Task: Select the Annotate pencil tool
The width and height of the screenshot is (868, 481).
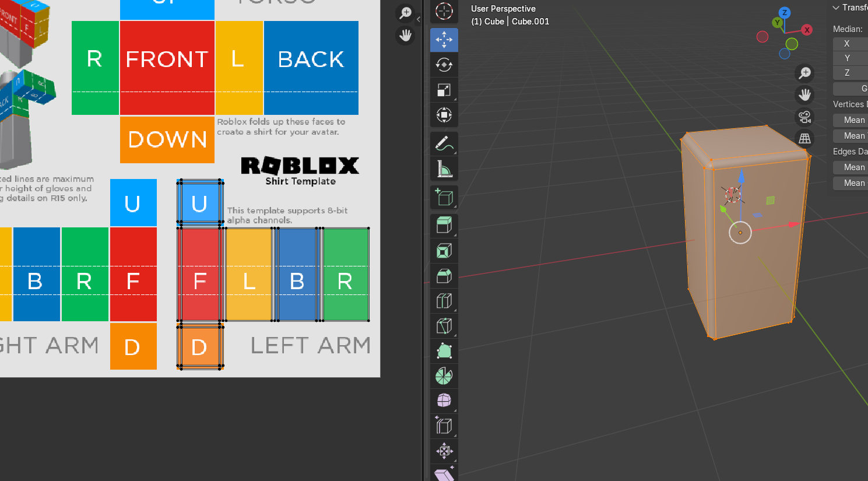Action: pyautogui.click(x=444, y=143)
